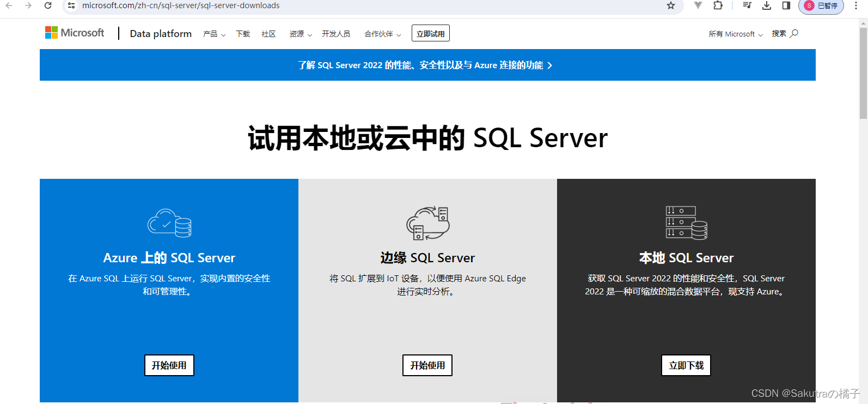This screenshot has width=868, height=404.
Task: Expand the 所有 Microsoft dropdown
Action: coord(736,34)
